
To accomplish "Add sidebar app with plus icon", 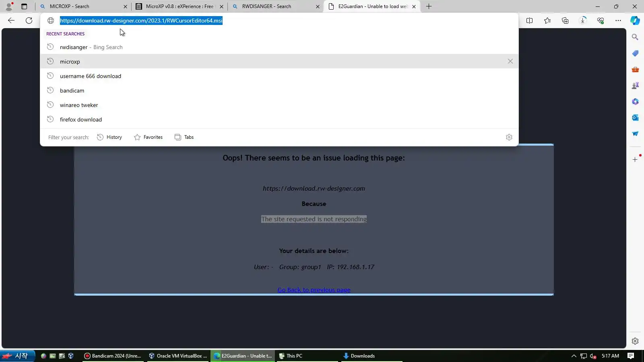I will (x=635, y=160).
